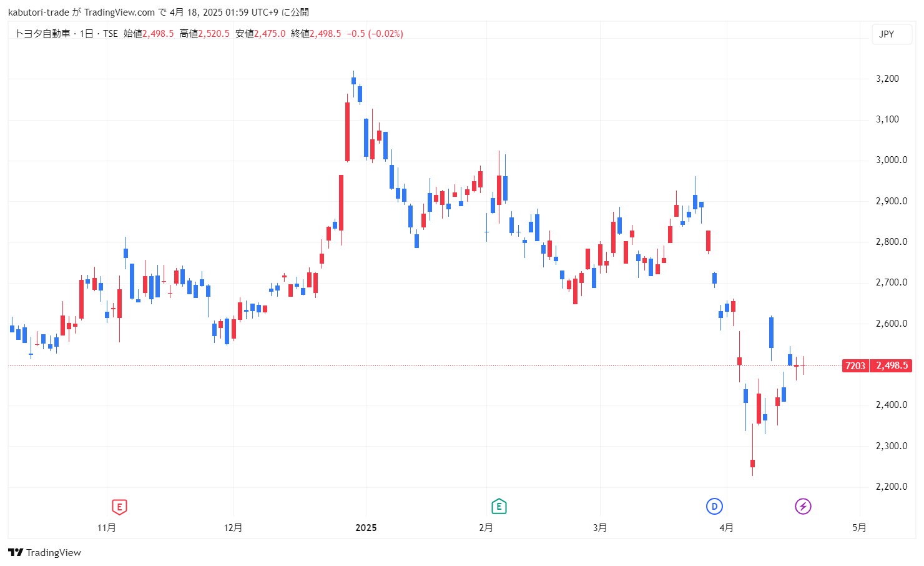924x566 pixels.
Task: Click the 2,300.0 price axis label
Action: (x=892, y=446)
